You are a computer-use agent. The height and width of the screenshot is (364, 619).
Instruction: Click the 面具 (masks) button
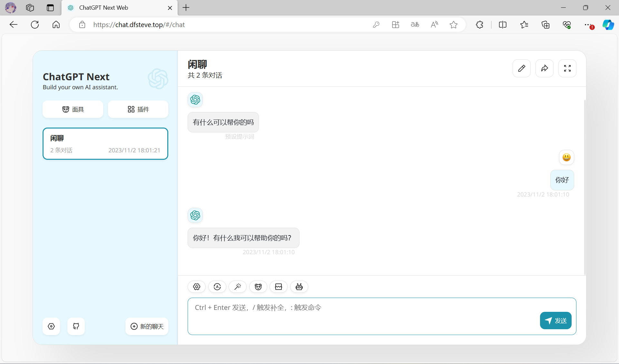[x=73, y=109]
